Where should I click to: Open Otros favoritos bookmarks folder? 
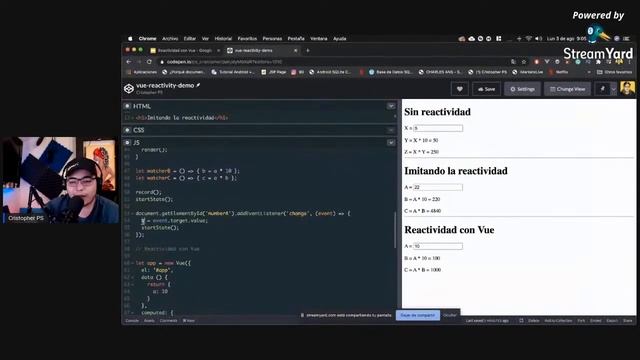coord(614,72)
